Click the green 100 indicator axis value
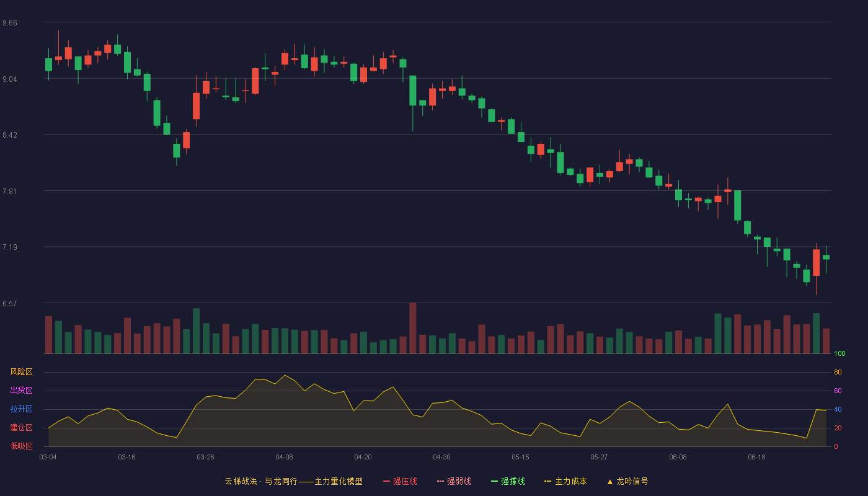Viewport: 868px width, 496px height. 839,354
